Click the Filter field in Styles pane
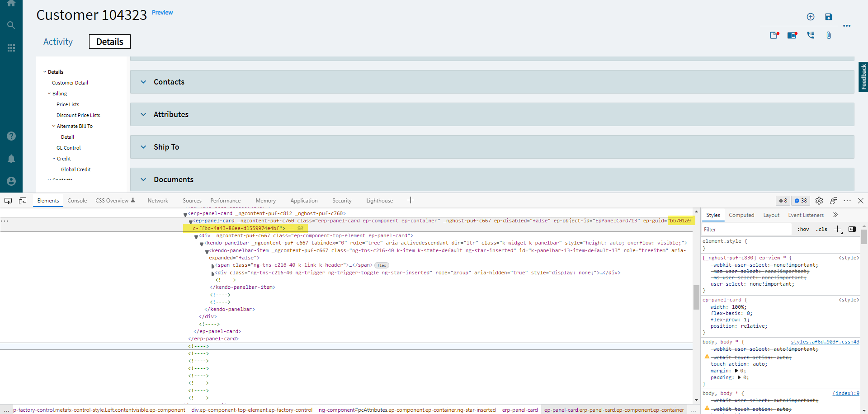Screen dimensions: 868x414 [746, 230]
